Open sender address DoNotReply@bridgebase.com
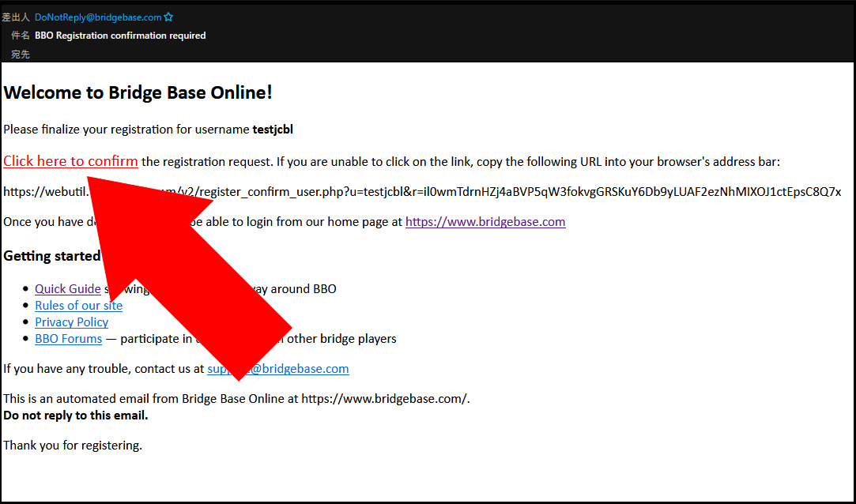This screenshot has height=504, width=856. point(98,17)
